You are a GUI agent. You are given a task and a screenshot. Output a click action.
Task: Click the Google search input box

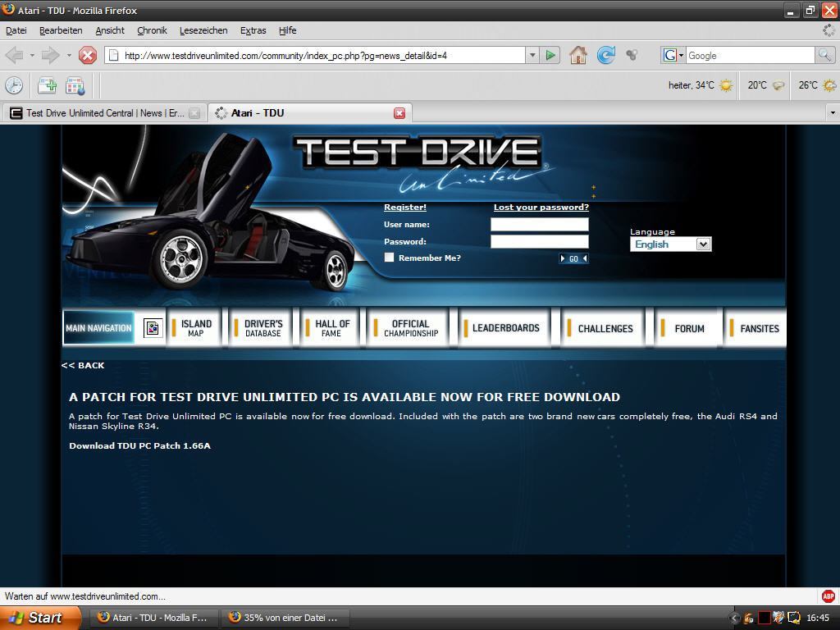(x=750, y=55)
